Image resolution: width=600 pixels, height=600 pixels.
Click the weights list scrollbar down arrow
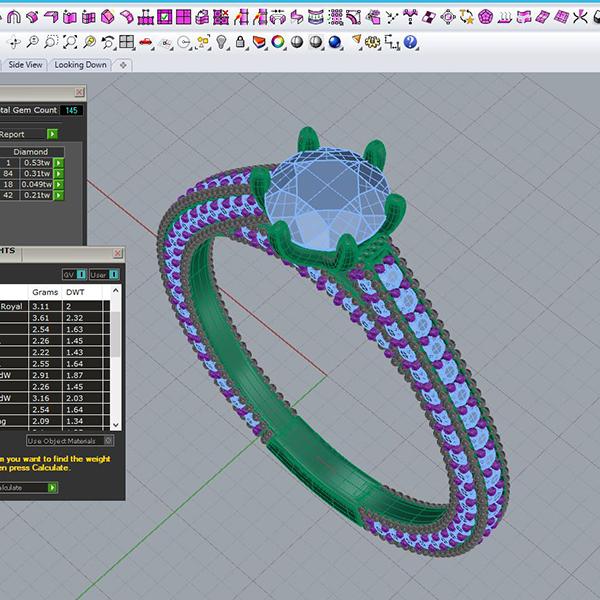point(117,423)
